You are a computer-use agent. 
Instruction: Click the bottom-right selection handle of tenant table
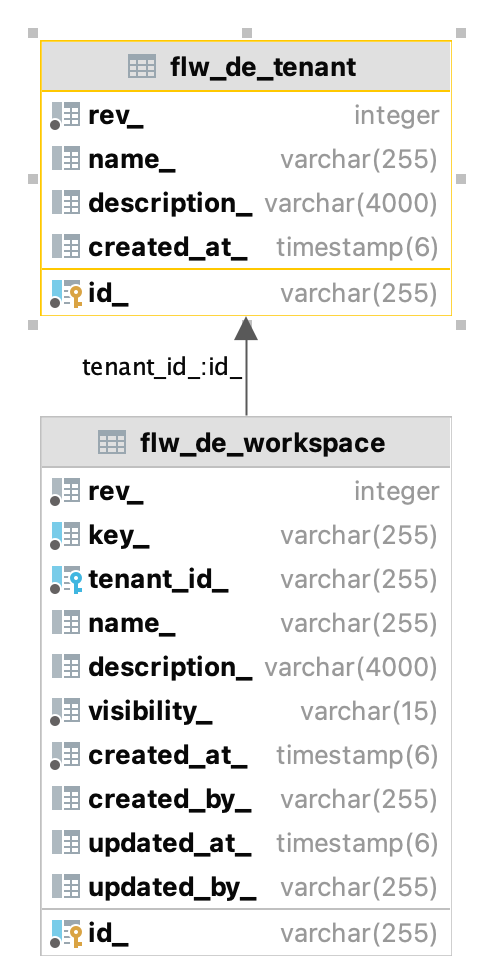(461, 325)
